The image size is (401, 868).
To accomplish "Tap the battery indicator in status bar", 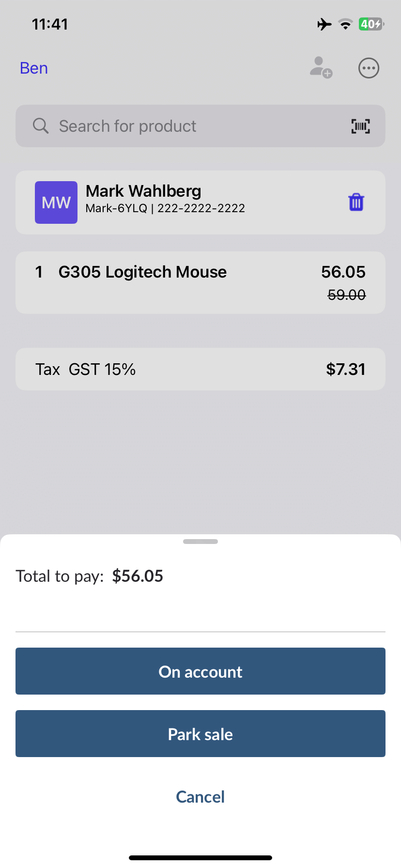I will point(371,24).
